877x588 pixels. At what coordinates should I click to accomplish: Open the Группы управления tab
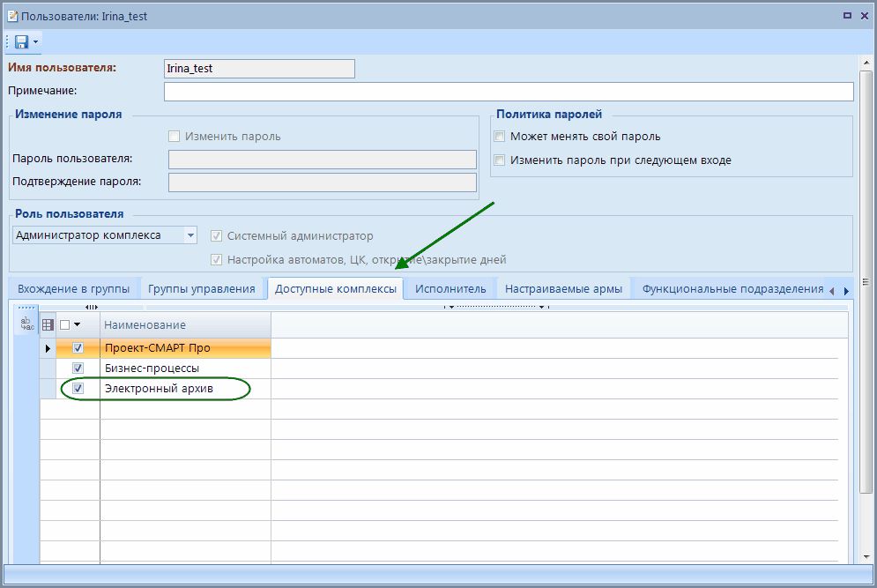[202, 288]
